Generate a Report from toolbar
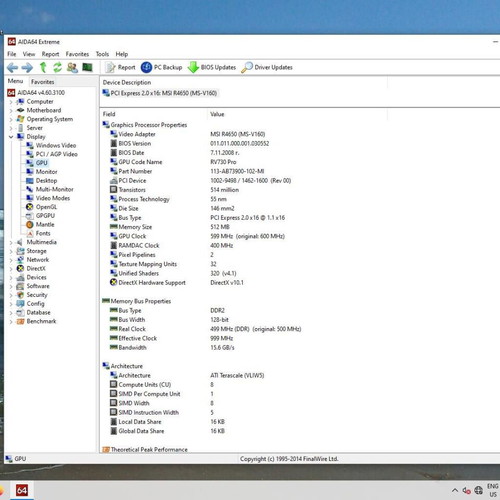Viewport: 500px width, 500px height. [x=120, y=67]
